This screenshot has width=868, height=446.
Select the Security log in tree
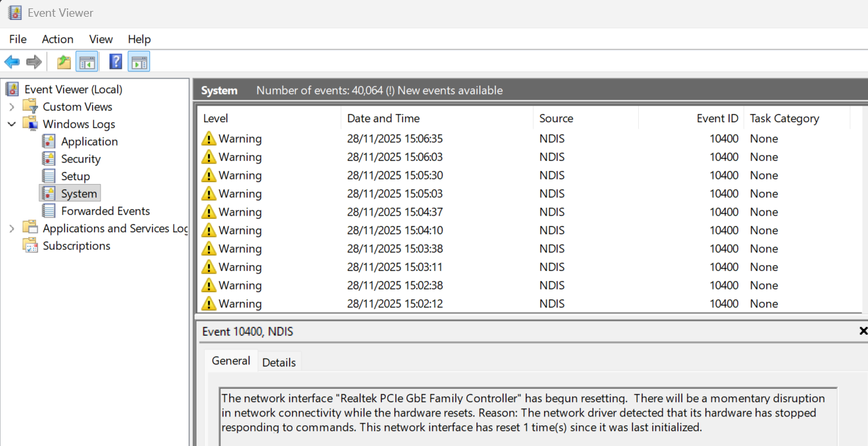(80, 159)
